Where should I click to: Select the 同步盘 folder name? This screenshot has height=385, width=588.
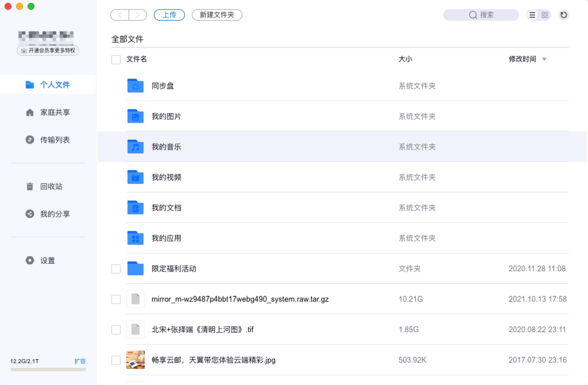click(x=163, y=86)
